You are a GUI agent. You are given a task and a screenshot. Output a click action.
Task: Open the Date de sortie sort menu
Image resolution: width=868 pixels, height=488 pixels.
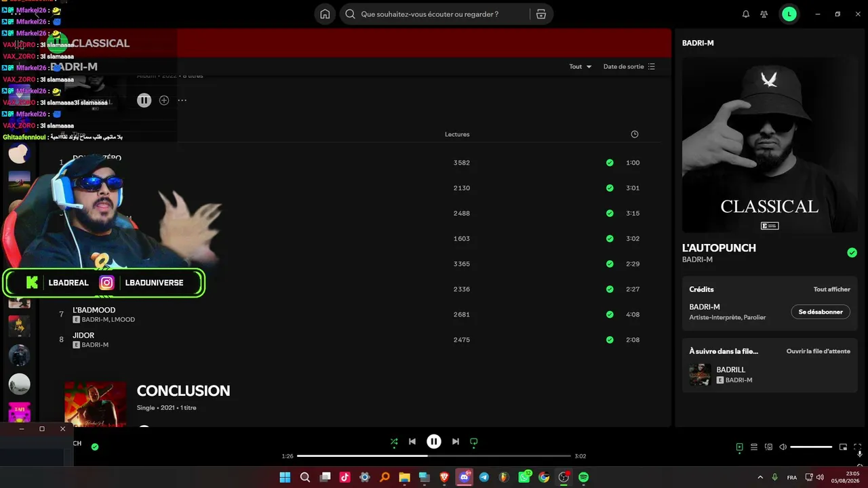click(x=629, y=66)
